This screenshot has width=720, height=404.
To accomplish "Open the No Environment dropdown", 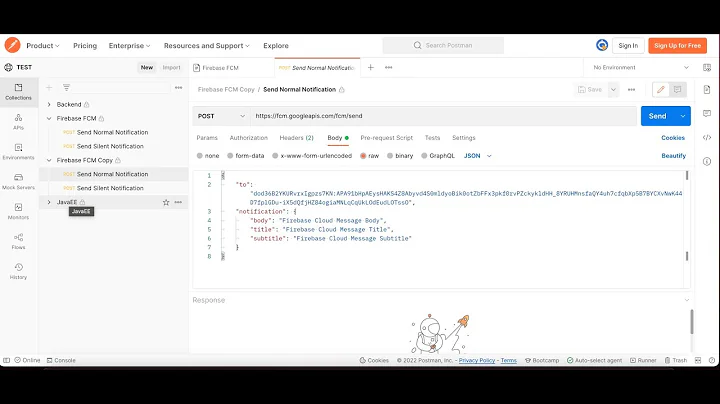I will coord(641,67).
